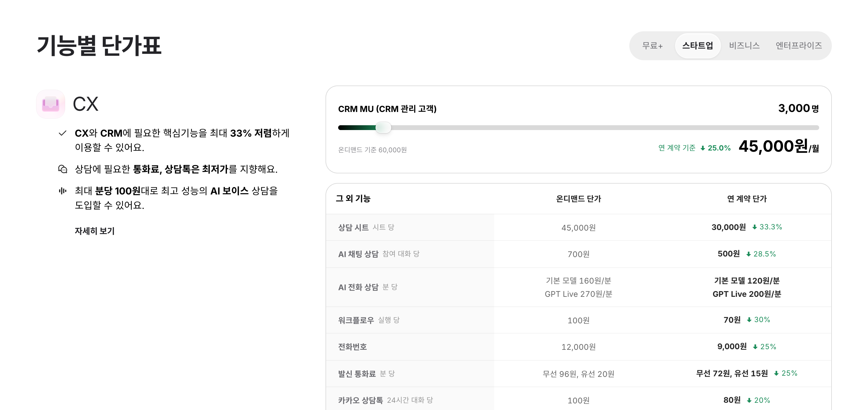Switch to the 엔터프라이즈 plan tab
Screen dimensions: 868x410
(799, 46)
